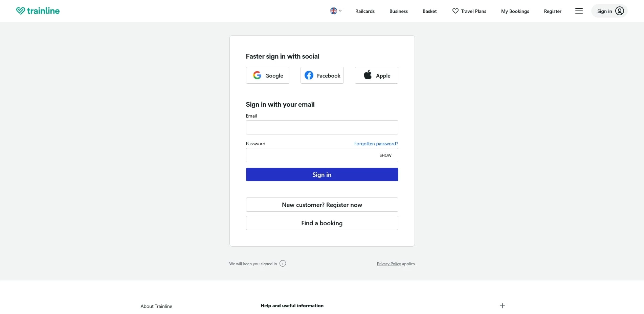
Task: Click the Trainline logo
Action: pyautogui.click(x=38, y=11)
